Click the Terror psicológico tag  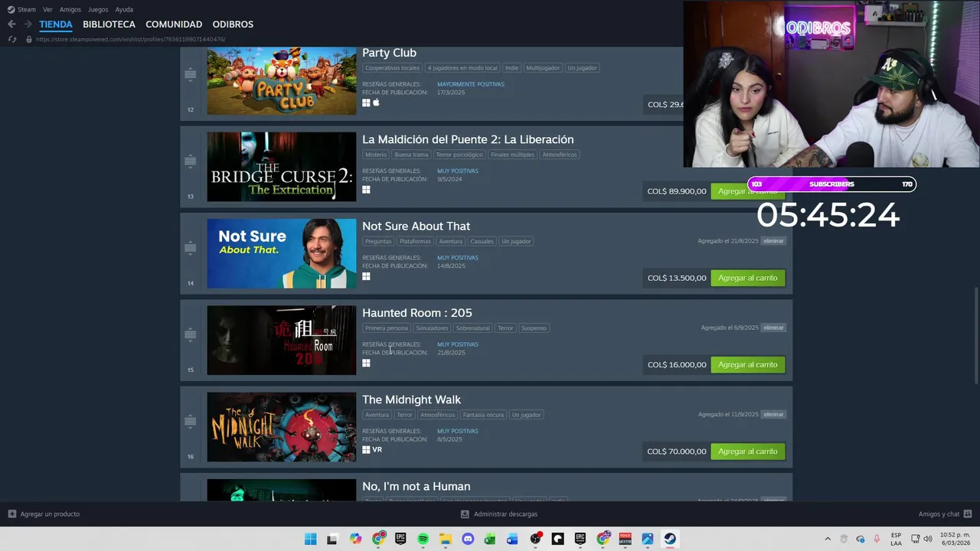click(459, 155)
